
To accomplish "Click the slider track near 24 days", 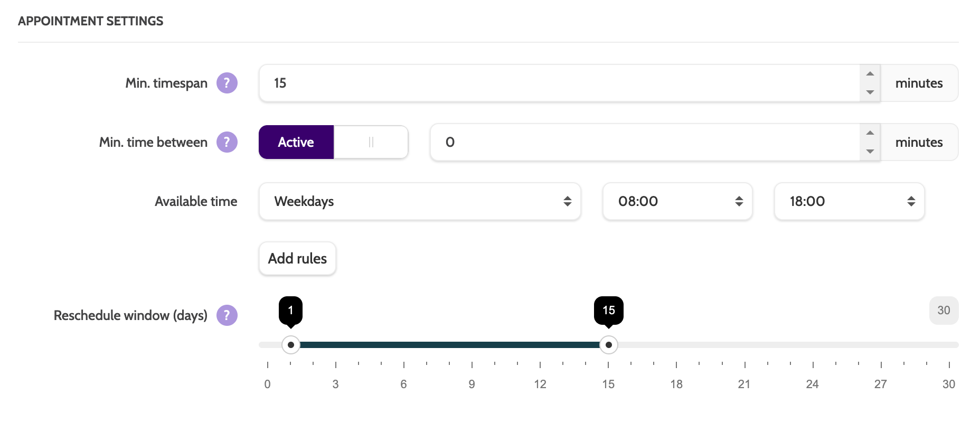I will [x=813, y=345].
